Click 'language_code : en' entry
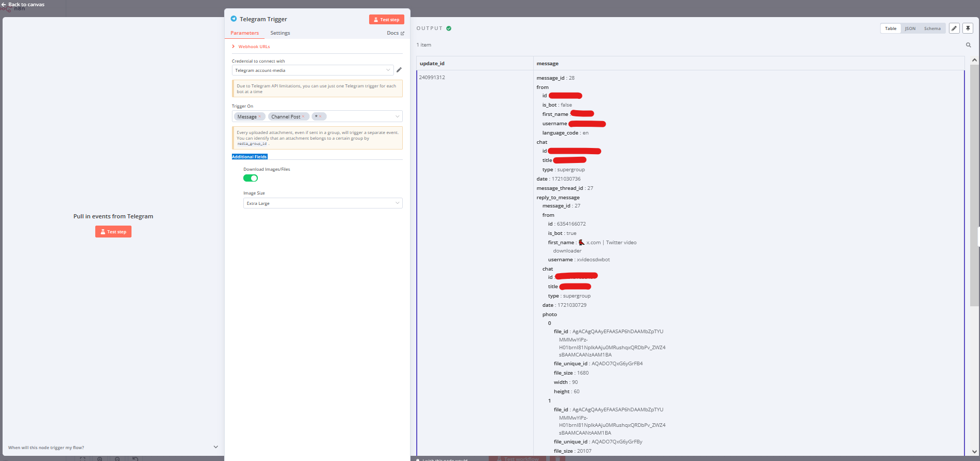980x461 pixels. click(565, 133)
